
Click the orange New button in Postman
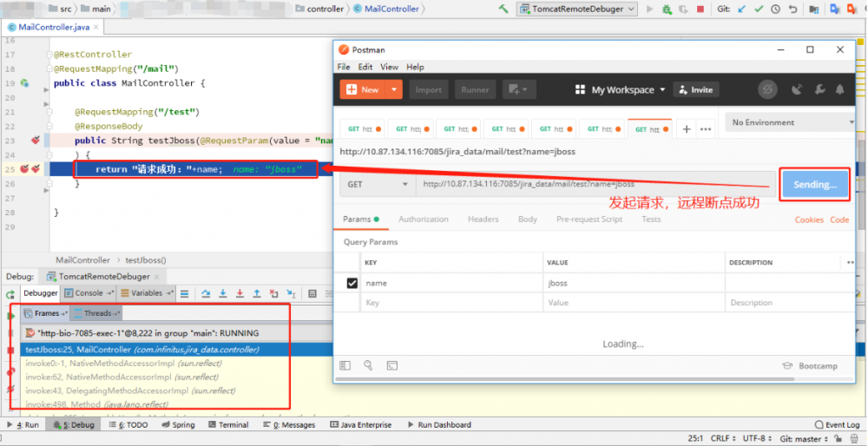pos(363,89)
